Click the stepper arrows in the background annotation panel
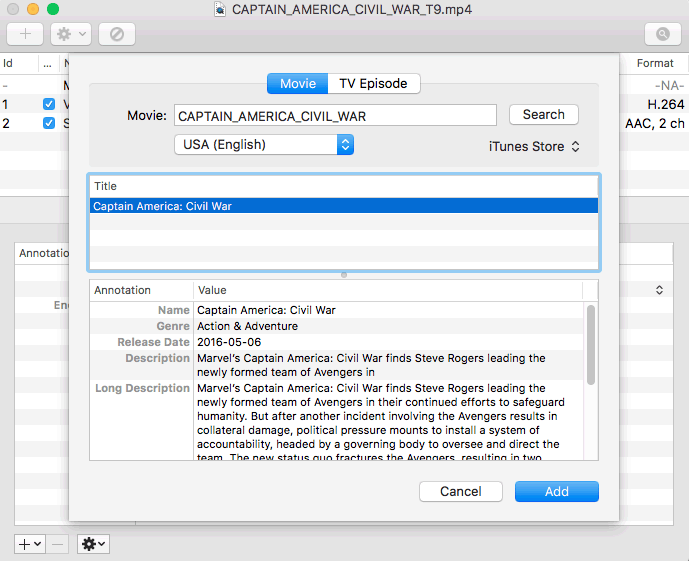Viewport: 689px width, 561px height. pyautogui.click(x=659, y=290)
